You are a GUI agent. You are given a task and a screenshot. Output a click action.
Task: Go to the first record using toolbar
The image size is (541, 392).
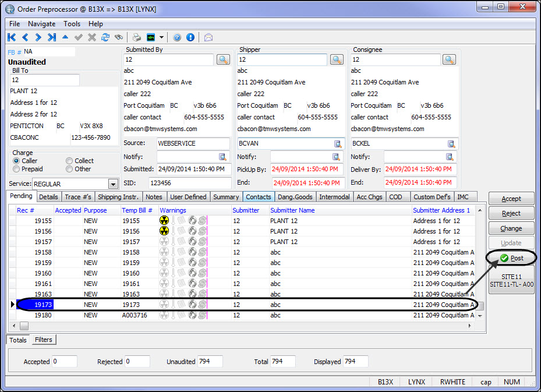(12, 37)
